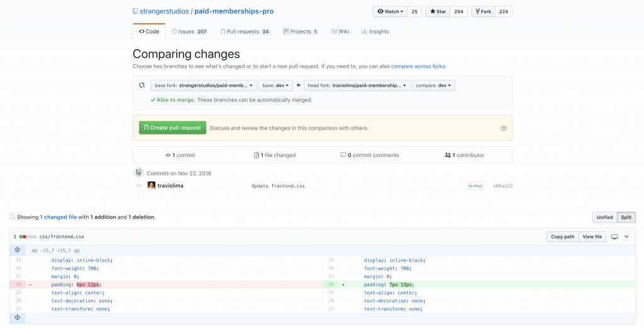Click the 1 commit summary
This screenshot has width=644, height=328.
(x=180, y=155)
